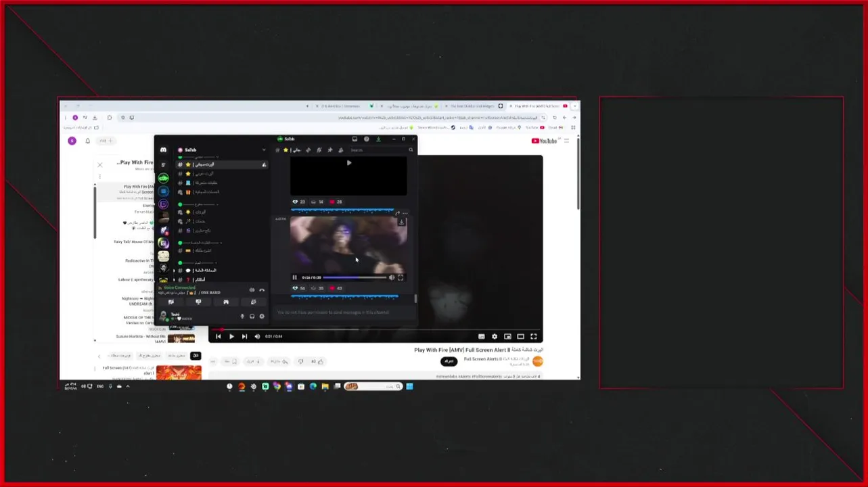Select the purple Twitch server icon
868x487 pixels.
[163, 204]
